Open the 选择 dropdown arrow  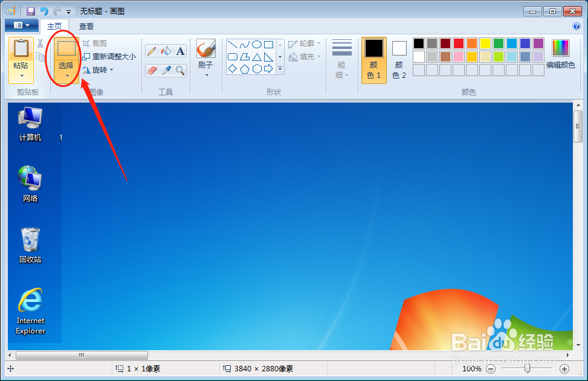(x=66, y=75)
